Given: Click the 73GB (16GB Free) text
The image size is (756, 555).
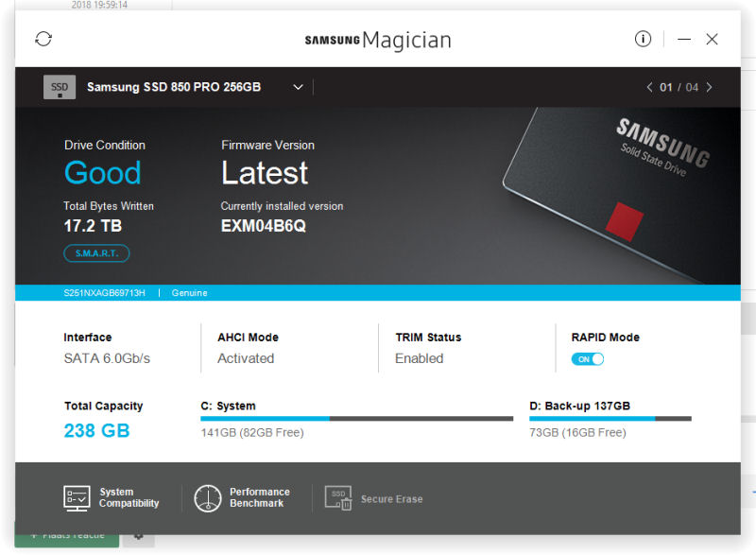Looking at the screenshot, I should [577, 432].
